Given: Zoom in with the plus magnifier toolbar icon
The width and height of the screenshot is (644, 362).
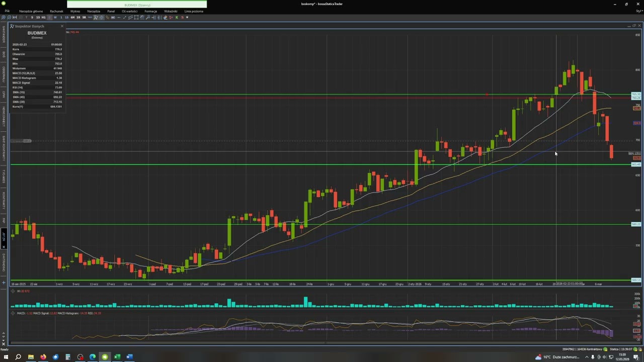Looking at the screenshot, I should tap(4, 17).
